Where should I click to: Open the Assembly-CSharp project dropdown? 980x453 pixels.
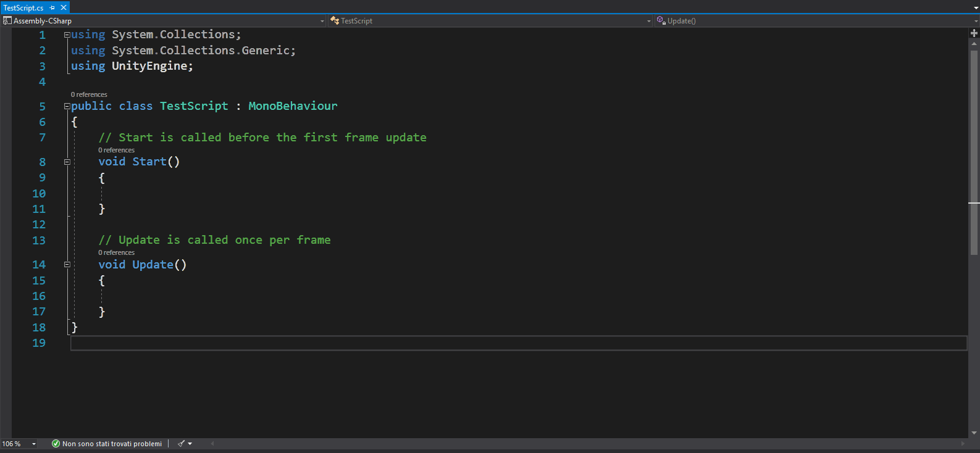point(322,21)
